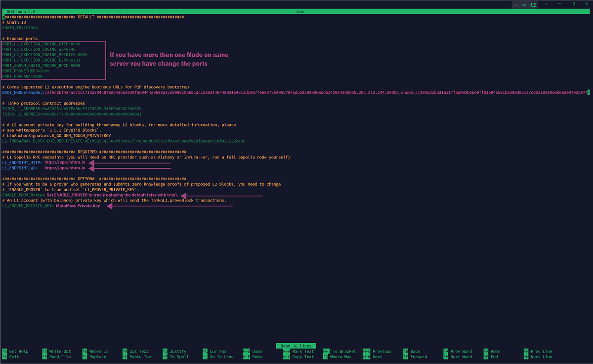Viewport: 593px width, 364px height.
Task: Click the shell arrow icon in the title bar
Action: click(x=524, y=4)
